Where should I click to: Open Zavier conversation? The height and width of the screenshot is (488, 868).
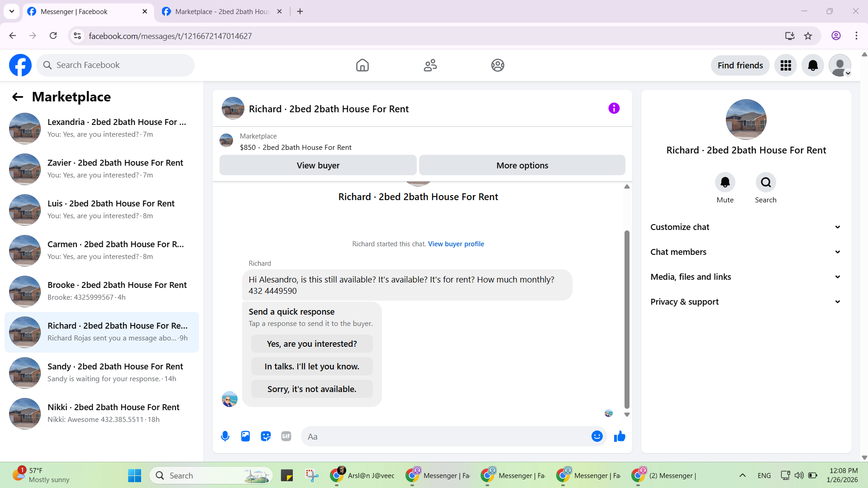pyautogui.click(x=102, y=169)
